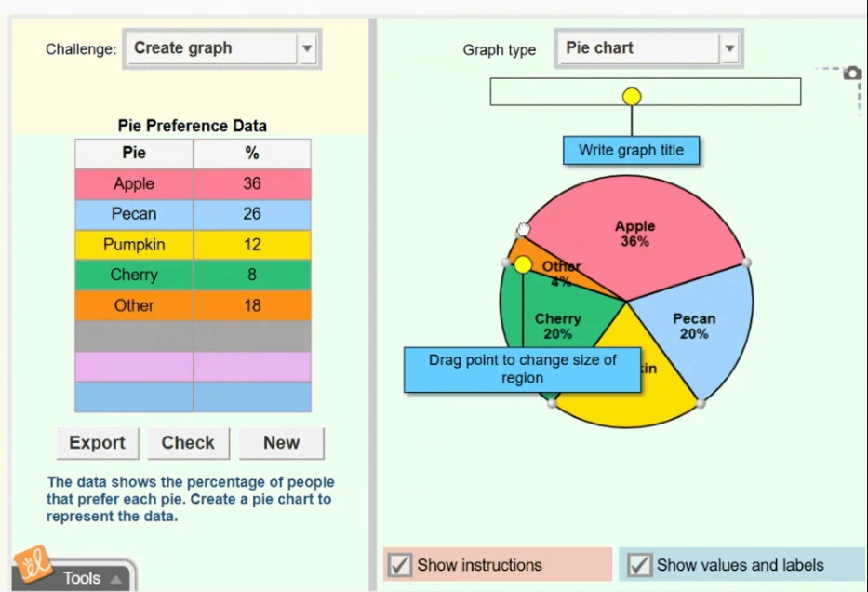Click the Apple cell in the table
The height and width of the screenshot is (592, 868).
(134, 184)
